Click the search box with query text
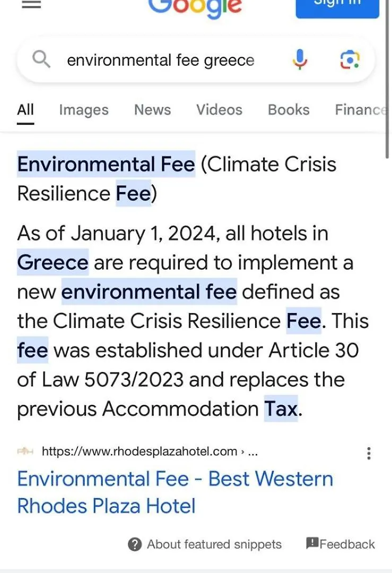This screenshot has height=573, width=392. 196,59
